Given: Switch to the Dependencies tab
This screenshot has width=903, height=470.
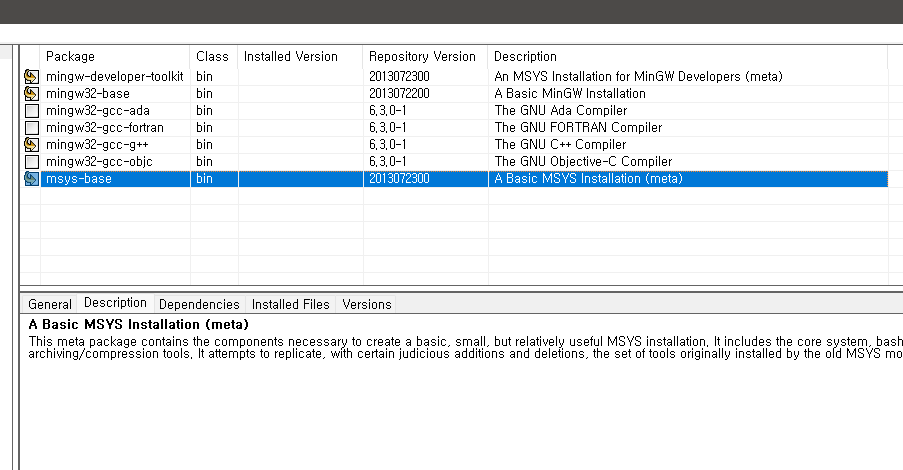Looking at the screenshot, I should 199,304.
